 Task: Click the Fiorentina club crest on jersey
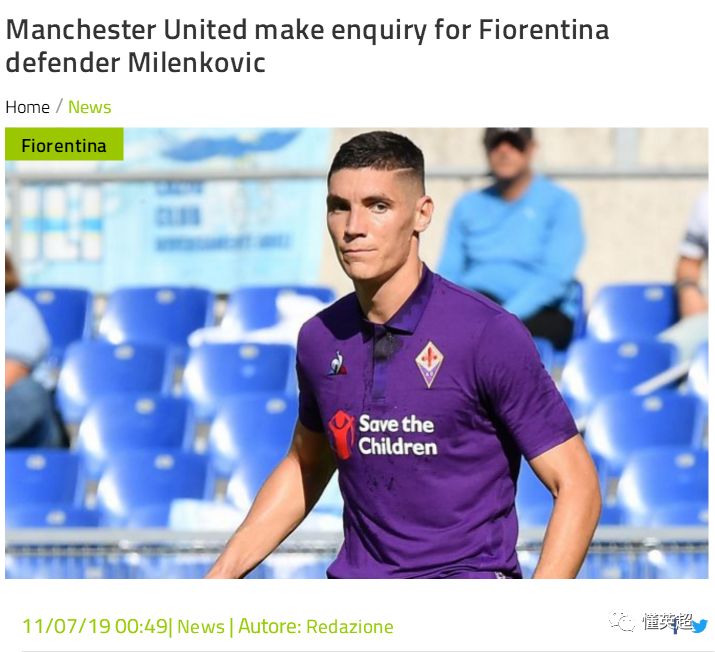coord(429,364)
